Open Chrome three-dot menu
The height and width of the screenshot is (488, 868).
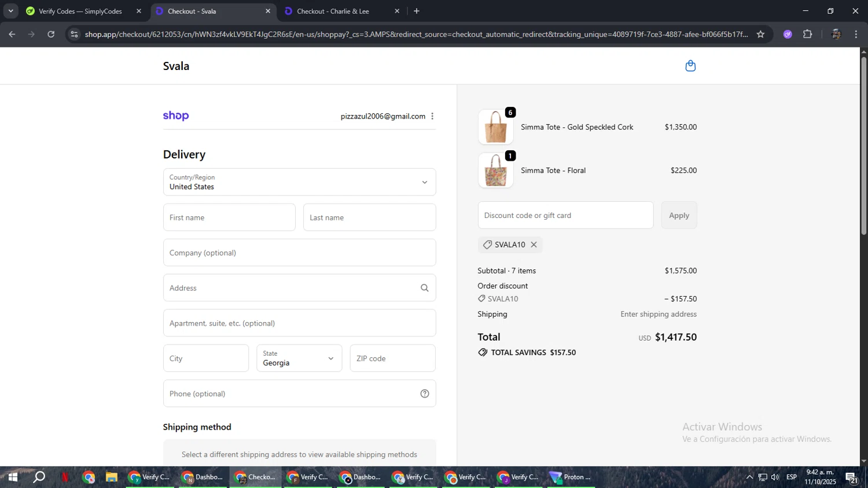pos(856,34)
